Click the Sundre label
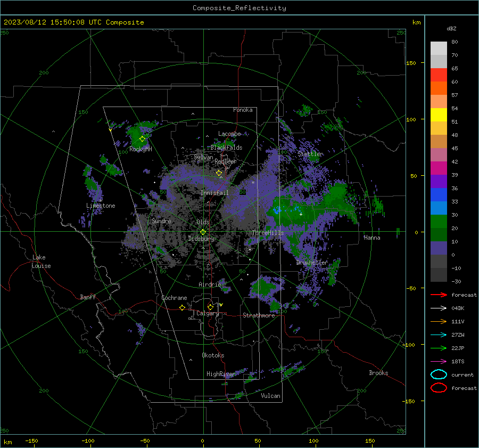The image size is (479, 448). pyautogui.click(x=161, y=221)
